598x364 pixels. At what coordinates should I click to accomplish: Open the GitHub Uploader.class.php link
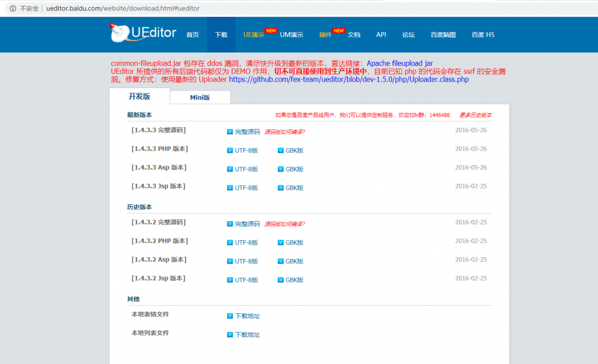click(349, 79)
